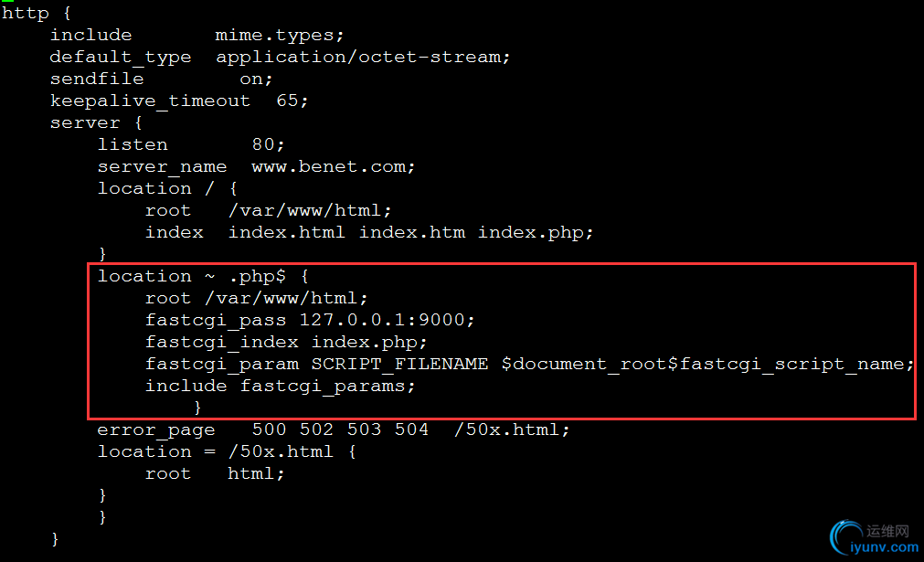Click SCRIPT_FILENAME in fastcgi_param line

[399, 364]
